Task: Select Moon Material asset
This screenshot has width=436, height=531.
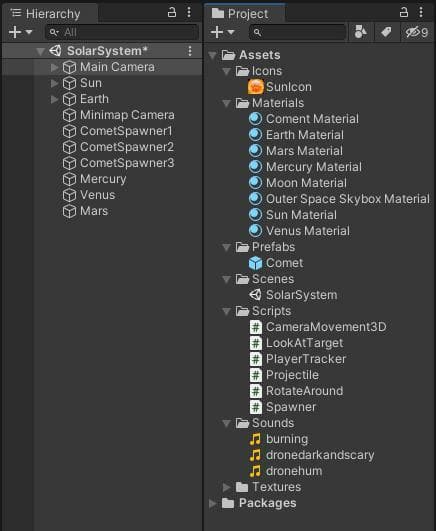Action: 306,183
